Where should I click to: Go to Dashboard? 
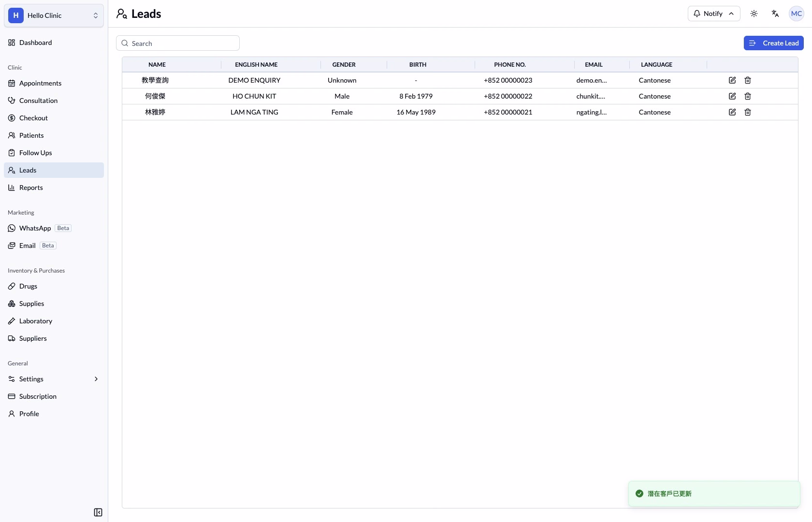tap(54, 43)
